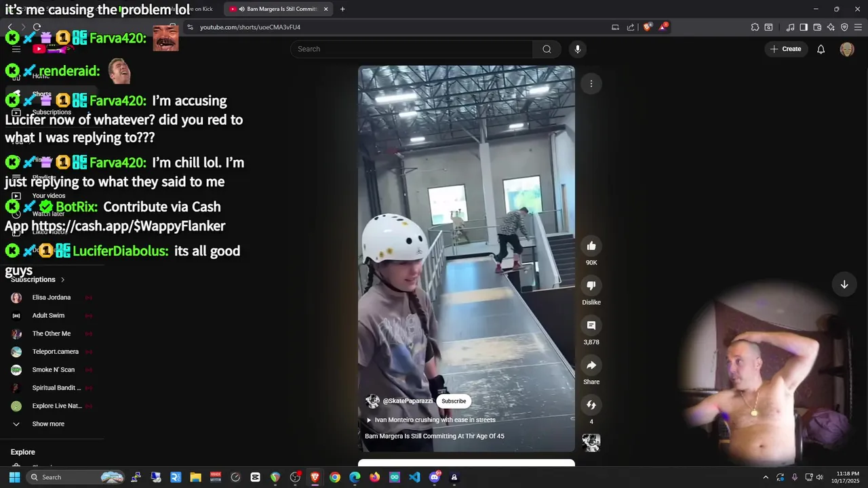Open browser Extensions puzzle icon
This screenshot has width=868, height=488.
click(755, 27)
